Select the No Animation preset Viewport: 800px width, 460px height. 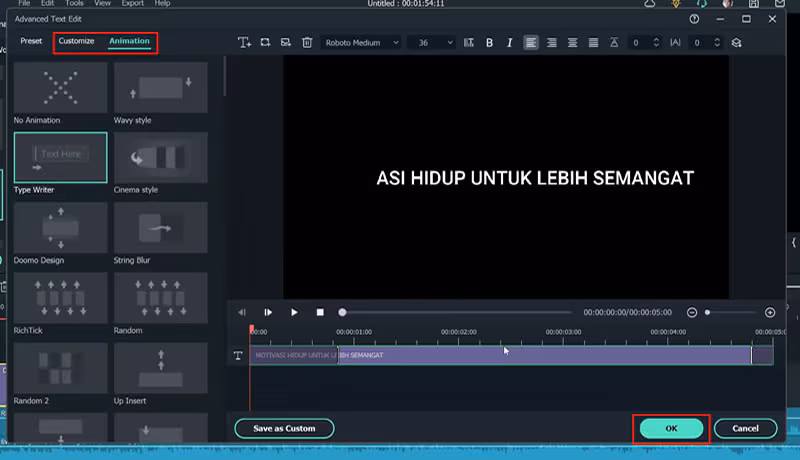click(60, 88)
